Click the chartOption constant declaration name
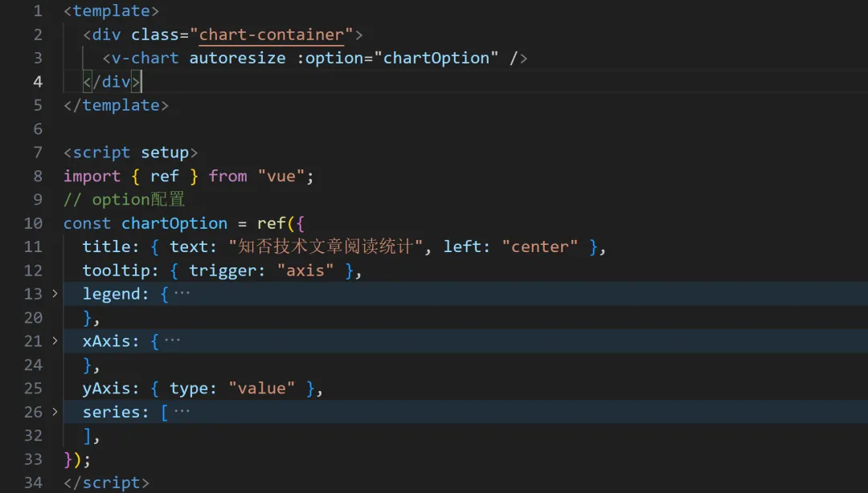This screenshot has height=493, width=868. [174, 223]
